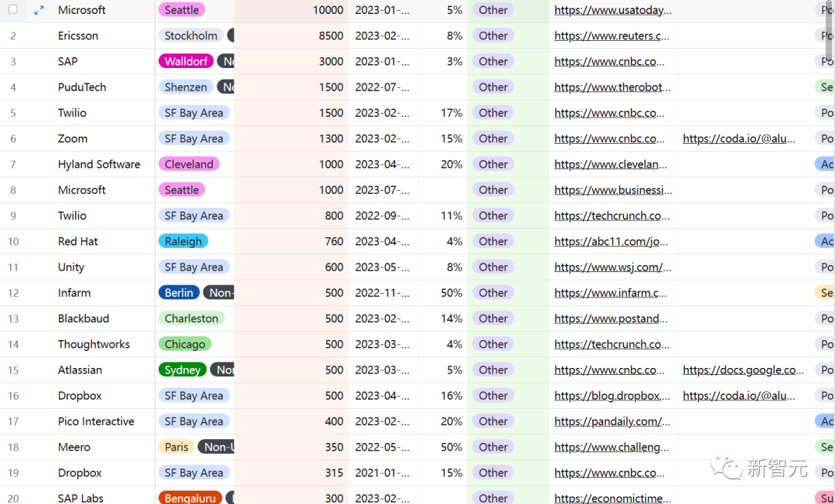Click the Berlin location tag
835x504 pixels.
pos(179,293)
